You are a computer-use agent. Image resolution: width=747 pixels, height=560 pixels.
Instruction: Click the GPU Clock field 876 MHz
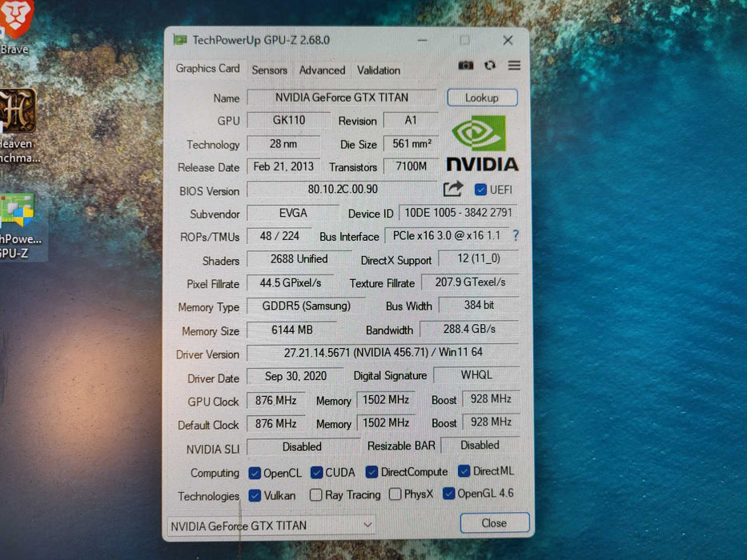pos(276,401)
